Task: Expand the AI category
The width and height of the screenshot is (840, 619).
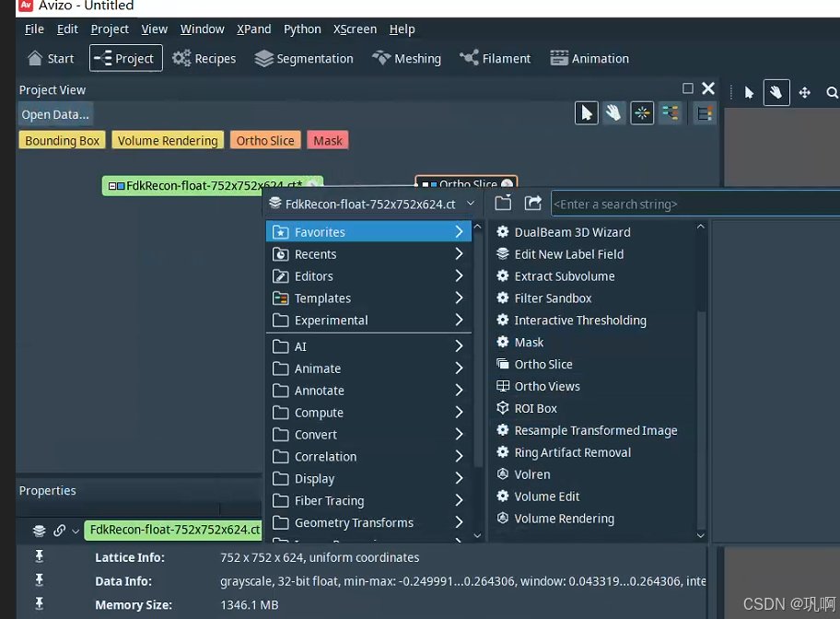Action: click(368, 346)
